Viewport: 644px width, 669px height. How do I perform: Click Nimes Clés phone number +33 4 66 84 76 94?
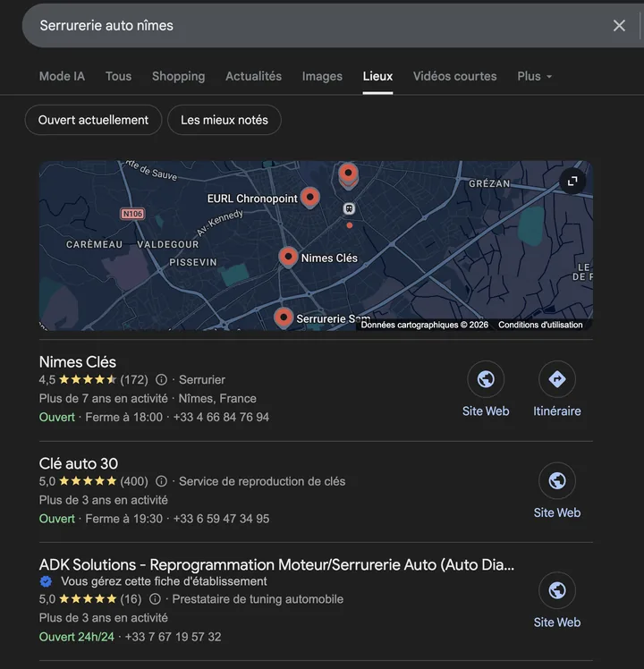point(221,417)
